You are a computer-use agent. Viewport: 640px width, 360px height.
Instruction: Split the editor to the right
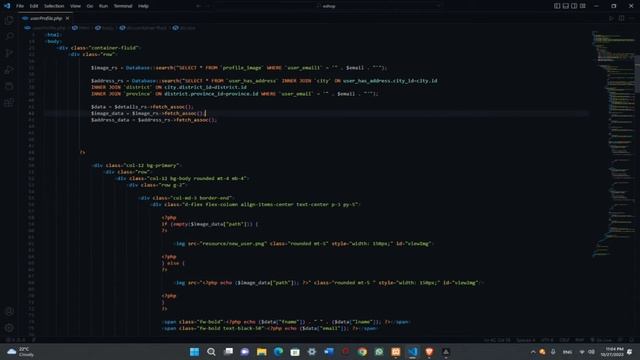pyautogui.click(x=621, y=18)
